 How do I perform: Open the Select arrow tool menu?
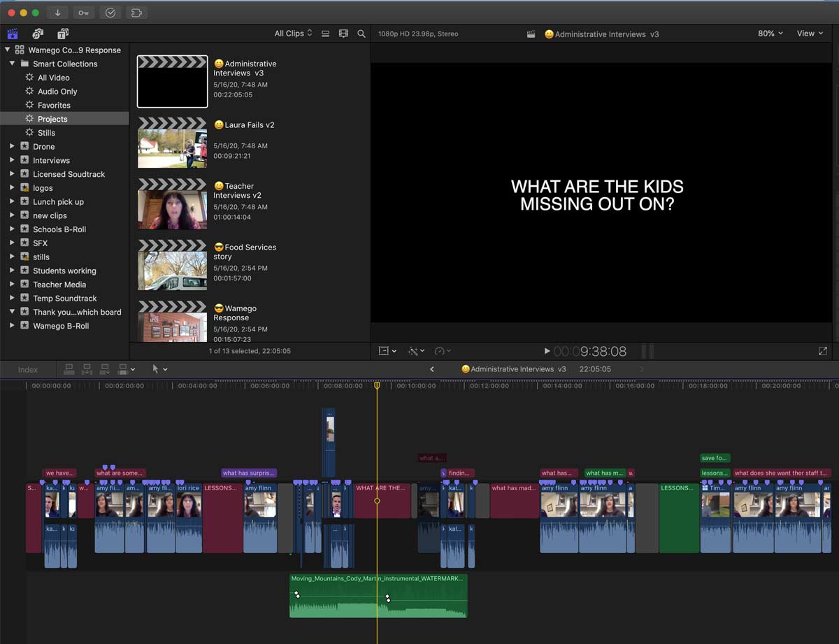[159, 369]
